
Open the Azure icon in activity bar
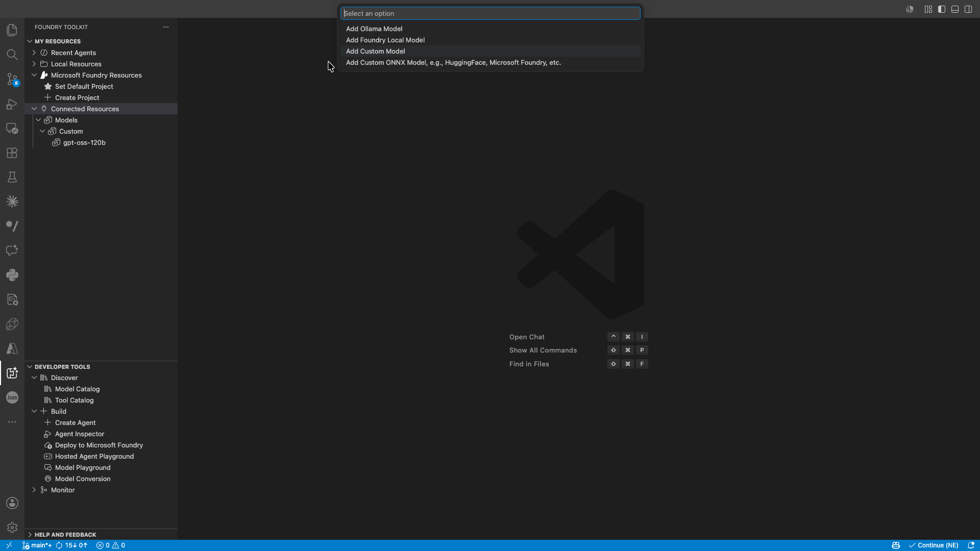pyautogui.click(x=12, y=348)
